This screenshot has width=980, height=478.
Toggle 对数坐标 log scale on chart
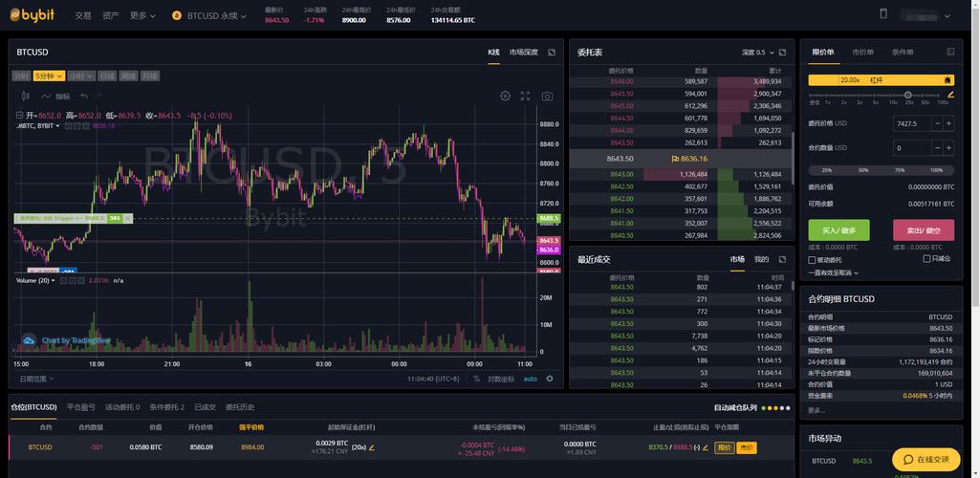point(501,379)
